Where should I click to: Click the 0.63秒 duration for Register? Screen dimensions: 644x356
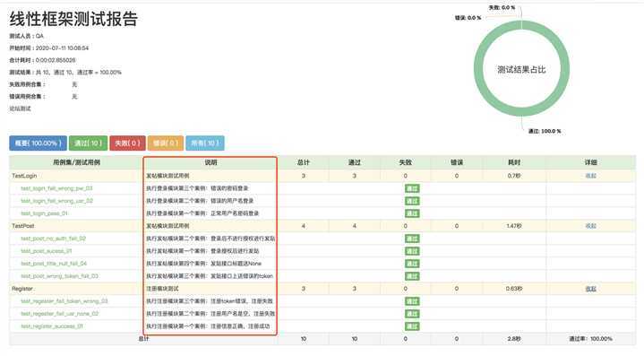(x=514, y=289)
